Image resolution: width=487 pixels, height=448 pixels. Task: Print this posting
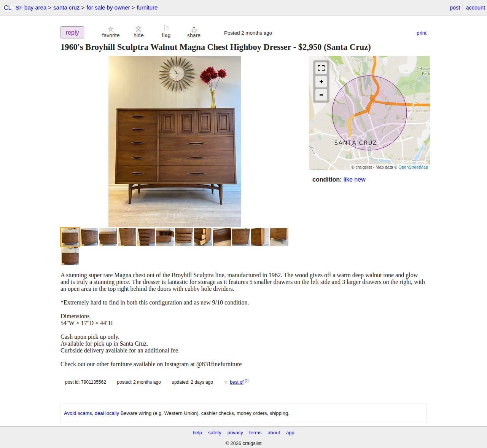[x=421, y=33]
